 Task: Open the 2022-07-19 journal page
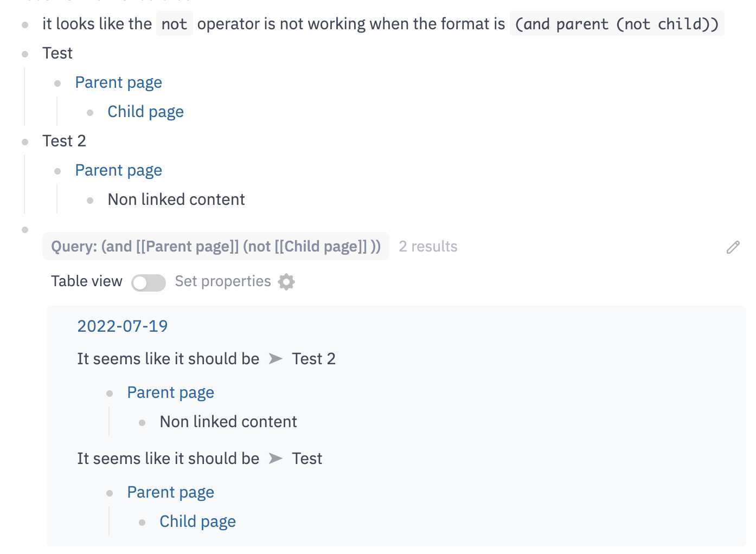coord(122,326)
